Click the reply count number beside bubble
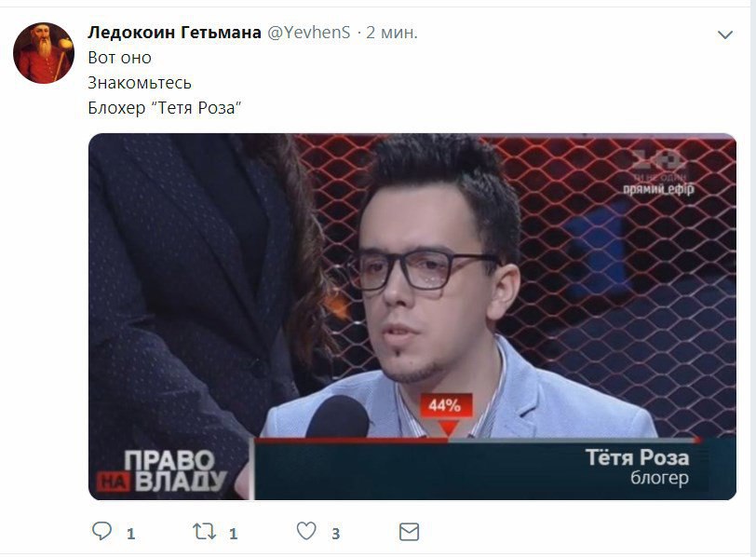The height and width of the screenshot is (557, 756). point(130,534)
